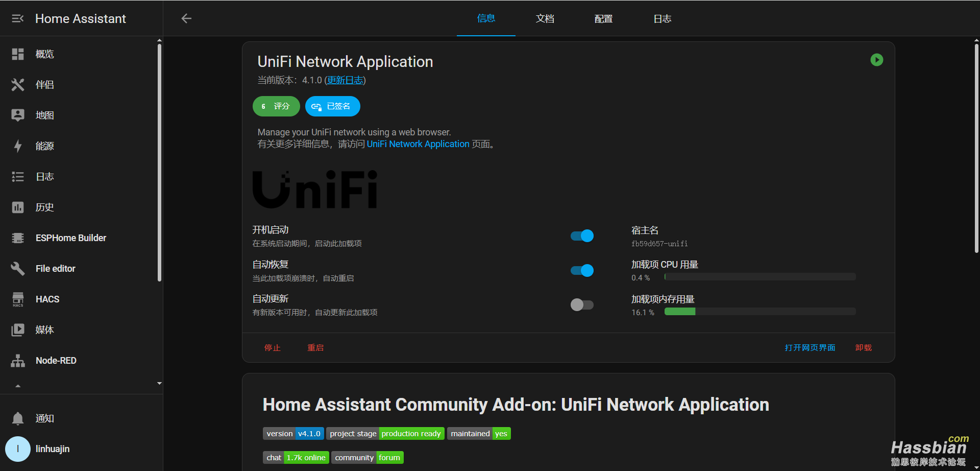This screenshot has width=980, height=471.
Task: Click the sidebar scrollbar down arrow
Action: coord(159,383)
